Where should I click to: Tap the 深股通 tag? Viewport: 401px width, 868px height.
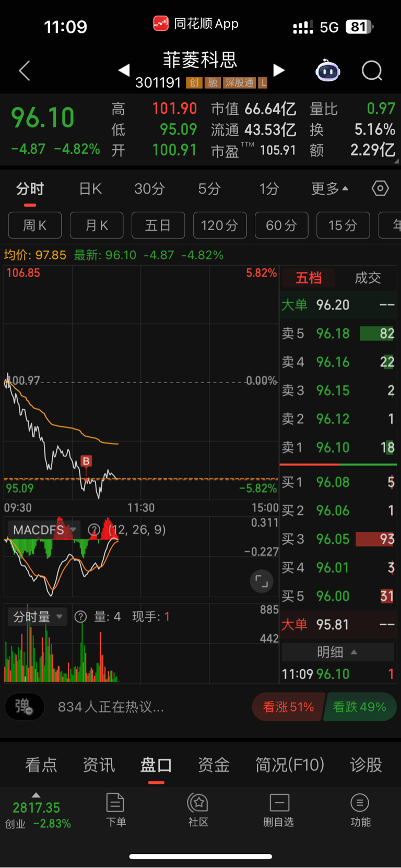[x=239, y=82]
